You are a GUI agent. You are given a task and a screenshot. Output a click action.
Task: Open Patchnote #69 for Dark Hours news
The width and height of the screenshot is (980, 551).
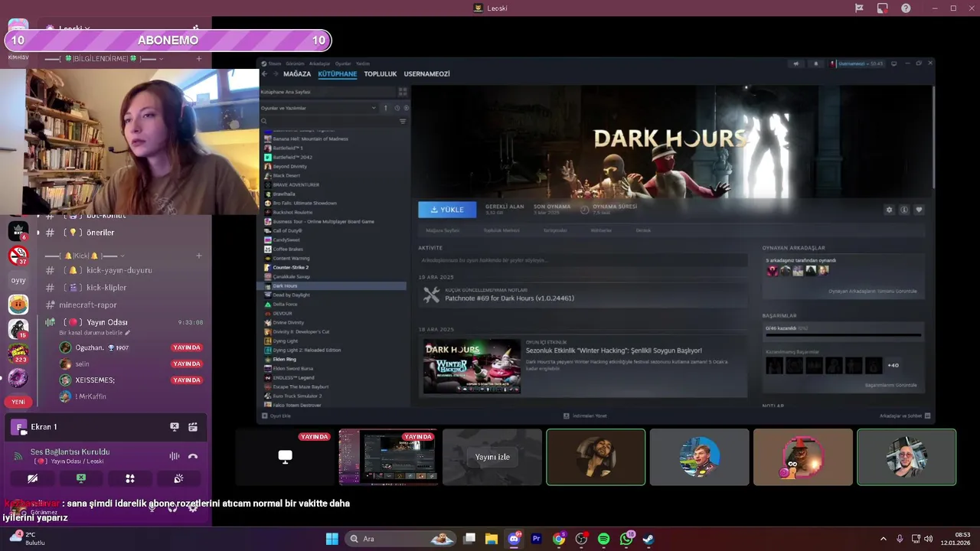583,295
